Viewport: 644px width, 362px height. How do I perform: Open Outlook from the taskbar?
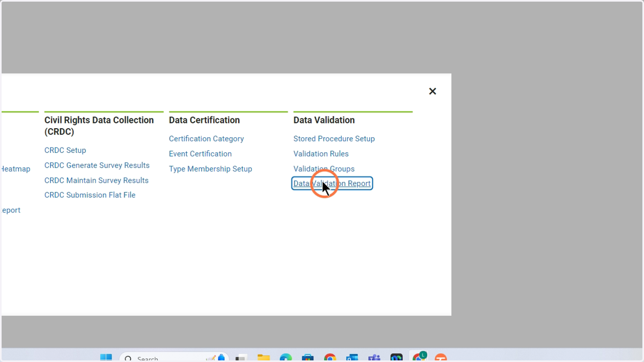pos(352,358)
